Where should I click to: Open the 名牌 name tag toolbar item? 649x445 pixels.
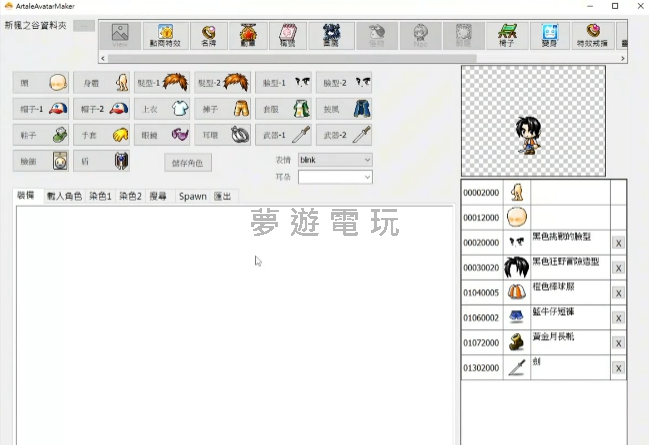tap(208, 37)
